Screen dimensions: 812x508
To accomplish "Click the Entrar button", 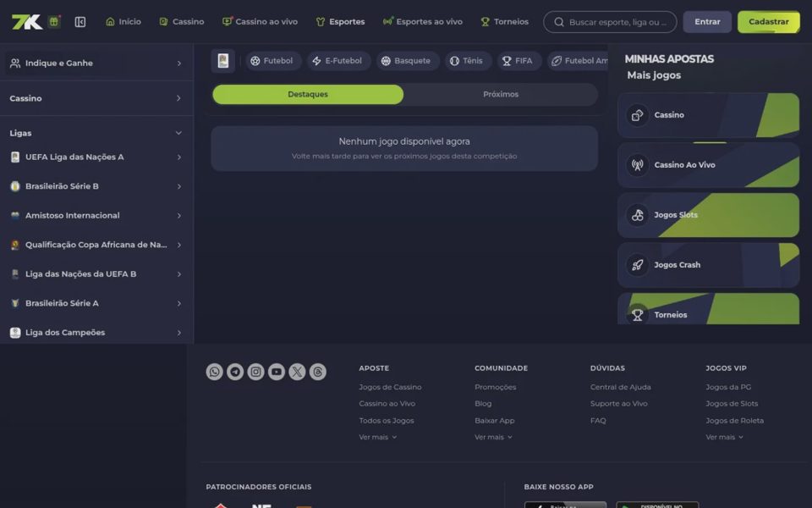I will coord(707,22).
